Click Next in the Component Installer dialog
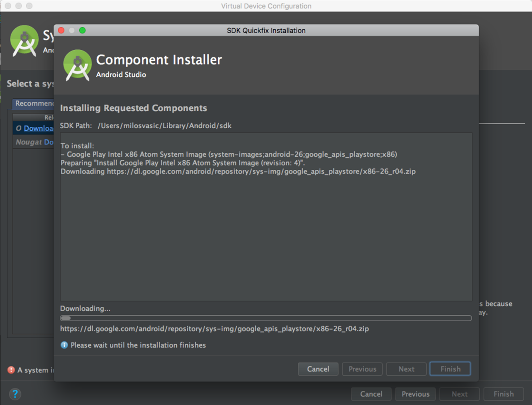The height and width of the screenshot is (405, 532). click(406, 369)
